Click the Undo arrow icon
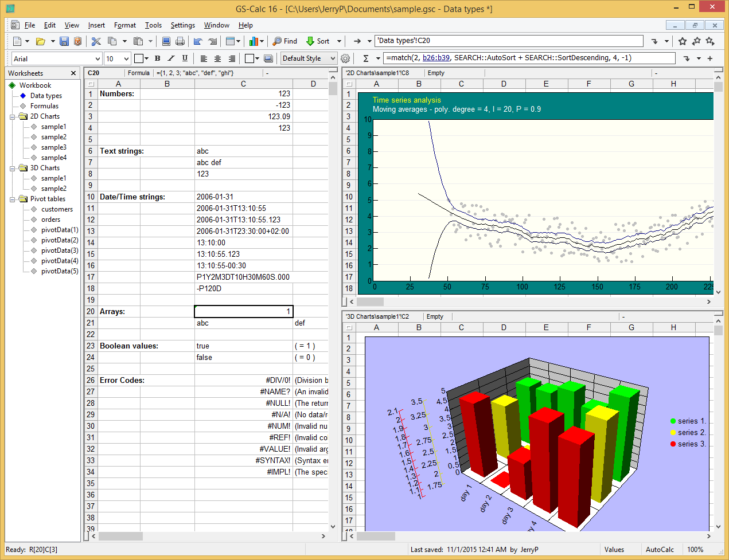The width and height of the screenshot is (729, 560). pyautogui.click(x=197, y=41)
